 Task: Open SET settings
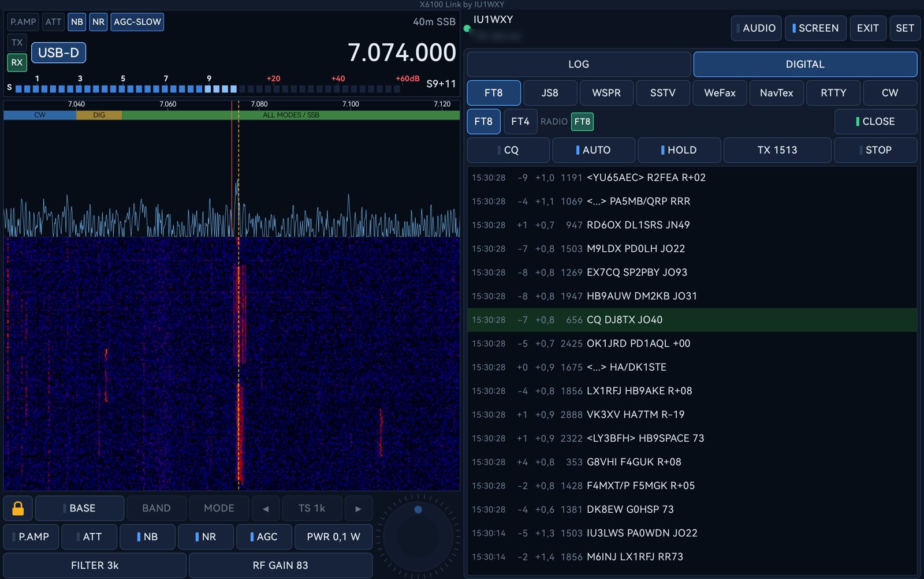[905, 28]
